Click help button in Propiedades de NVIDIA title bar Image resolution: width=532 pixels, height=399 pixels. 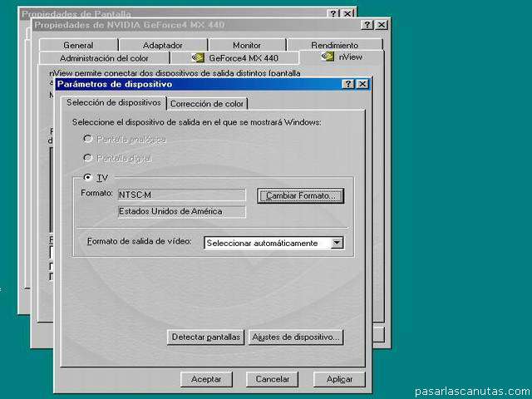point(367,25)
